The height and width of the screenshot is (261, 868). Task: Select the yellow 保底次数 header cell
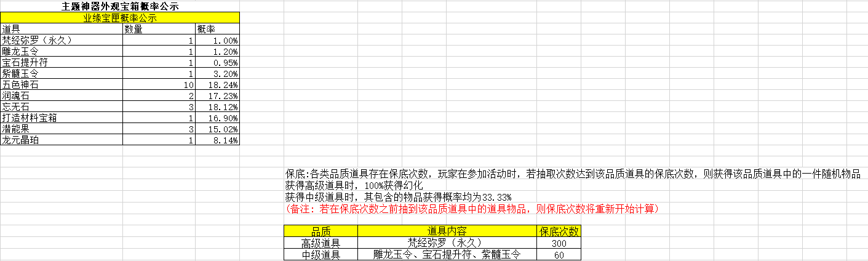point(559,231)
